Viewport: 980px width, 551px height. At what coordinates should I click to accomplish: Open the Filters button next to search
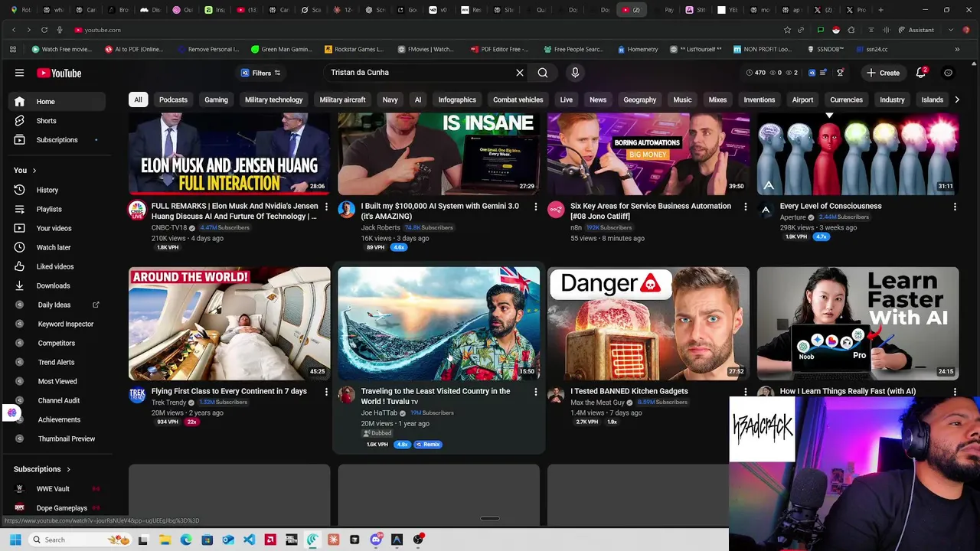click(x=261, y=73)
